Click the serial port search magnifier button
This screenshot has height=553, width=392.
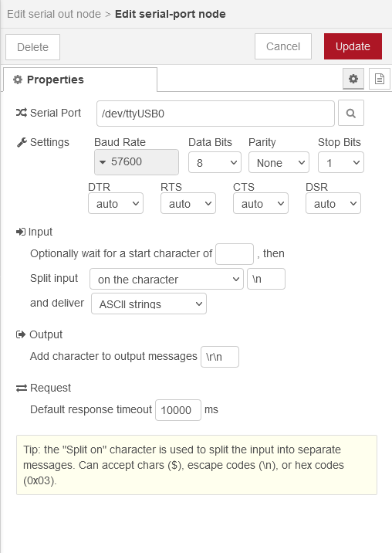pyautogui.click(x=351, y=114)
